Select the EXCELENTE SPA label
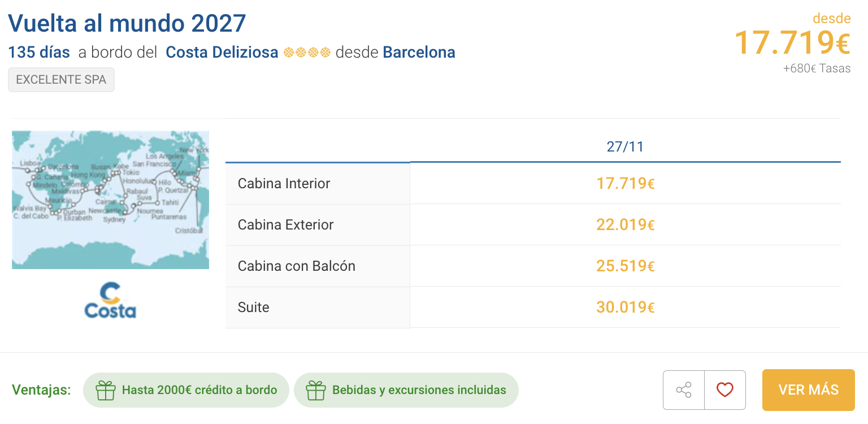The image size is (868, 424). (61, 80)
